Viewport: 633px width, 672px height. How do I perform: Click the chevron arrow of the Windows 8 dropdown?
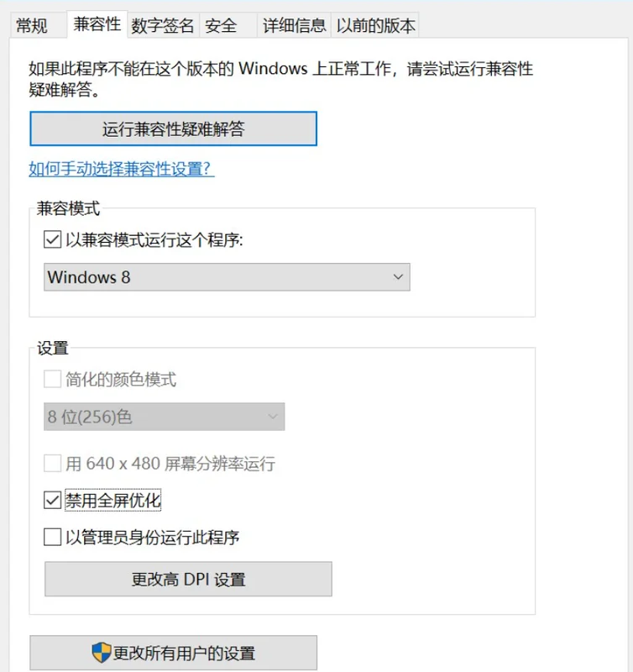tap(399, 277)
